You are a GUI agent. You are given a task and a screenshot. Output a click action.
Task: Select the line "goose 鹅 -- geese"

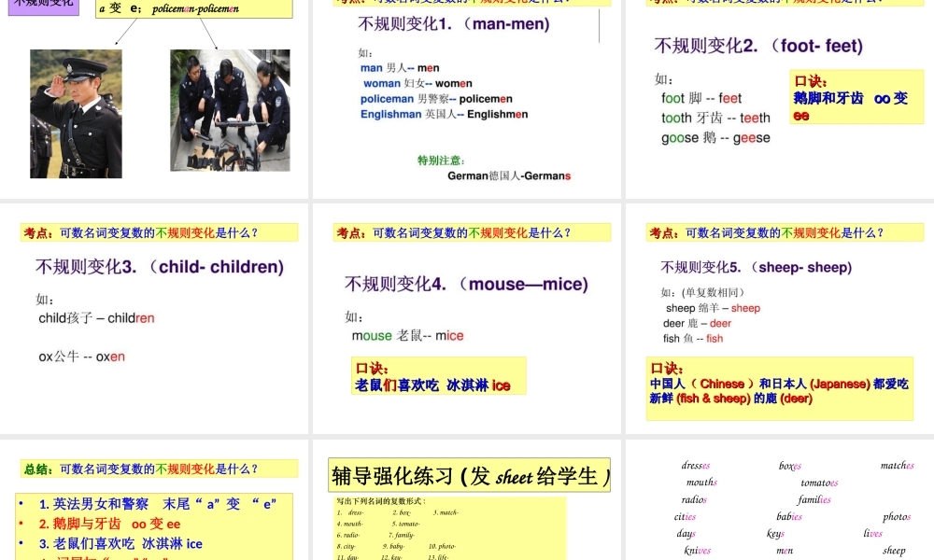coord(715,137)
